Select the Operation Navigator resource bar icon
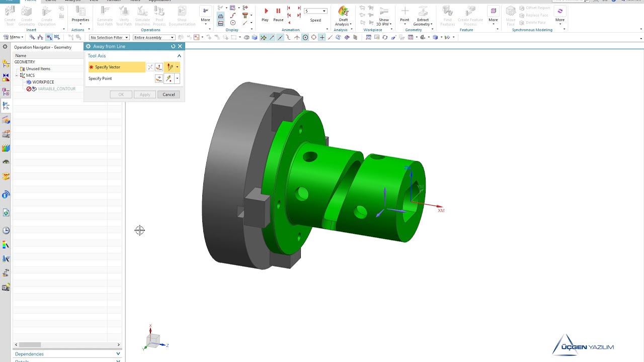This screenshot has width=644, height=362. tap(6, 106)
